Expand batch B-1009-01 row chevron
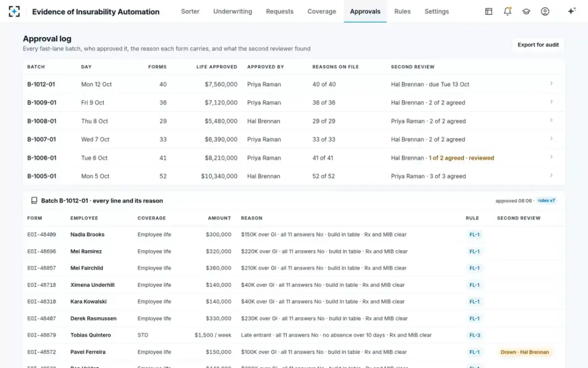The image size is (588, 368). click(x=551, y=102)
